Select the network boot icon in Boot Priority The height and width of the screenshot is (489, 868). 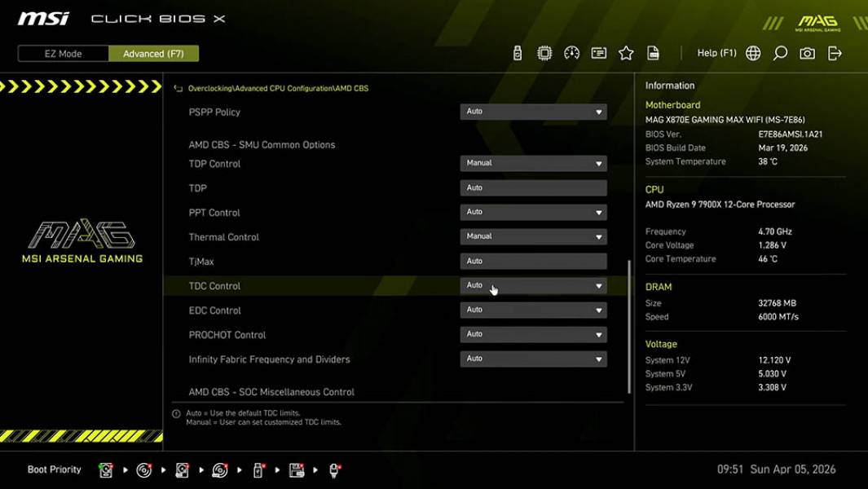[333, 469]
